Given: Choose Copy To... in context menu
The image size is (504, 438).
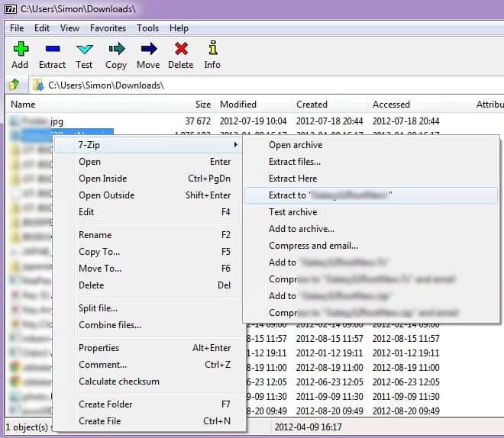Looking at the screenshot, I should coord(147,252).
